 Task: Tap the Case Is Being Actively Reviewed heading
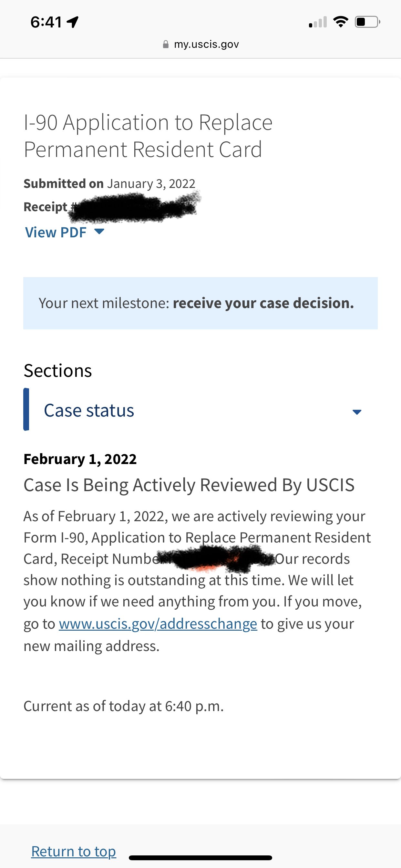click(189, 485)
